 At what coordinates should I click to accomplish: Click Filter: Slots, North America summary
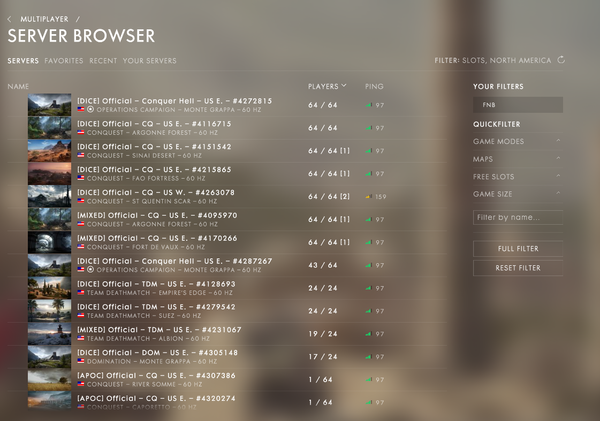click(x=492, y=60)
